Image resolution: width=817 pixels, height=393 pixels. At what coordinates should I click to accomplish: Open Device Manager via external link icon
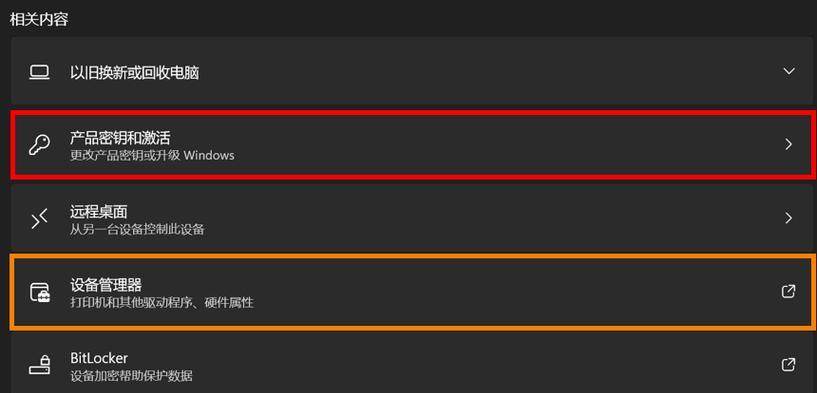coord(789,291)
